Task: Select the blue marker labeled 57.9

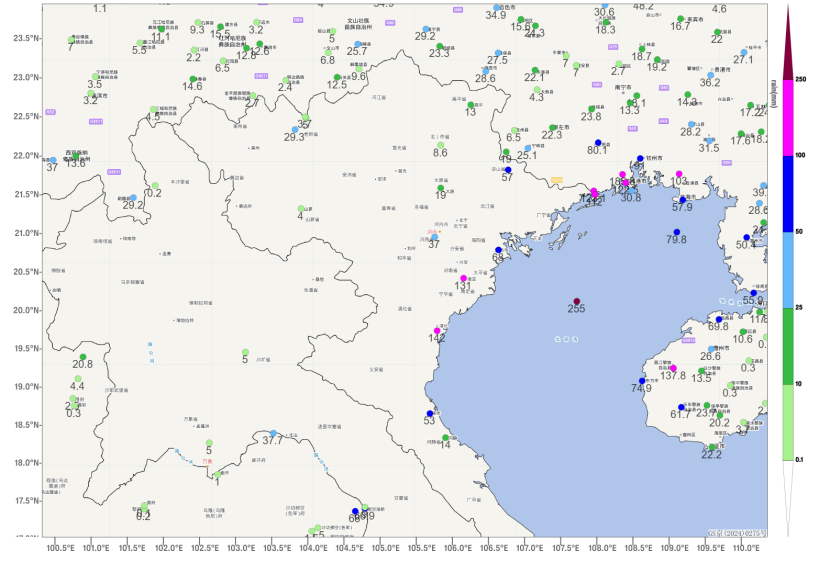Action: [x=683, y=200]
